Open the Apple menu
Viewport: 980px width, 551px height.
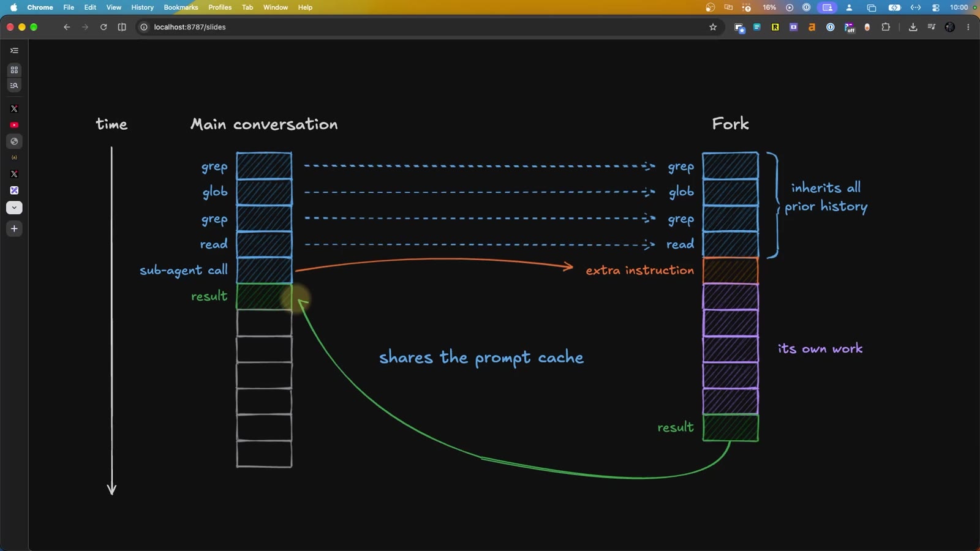(x=14, y=7)
